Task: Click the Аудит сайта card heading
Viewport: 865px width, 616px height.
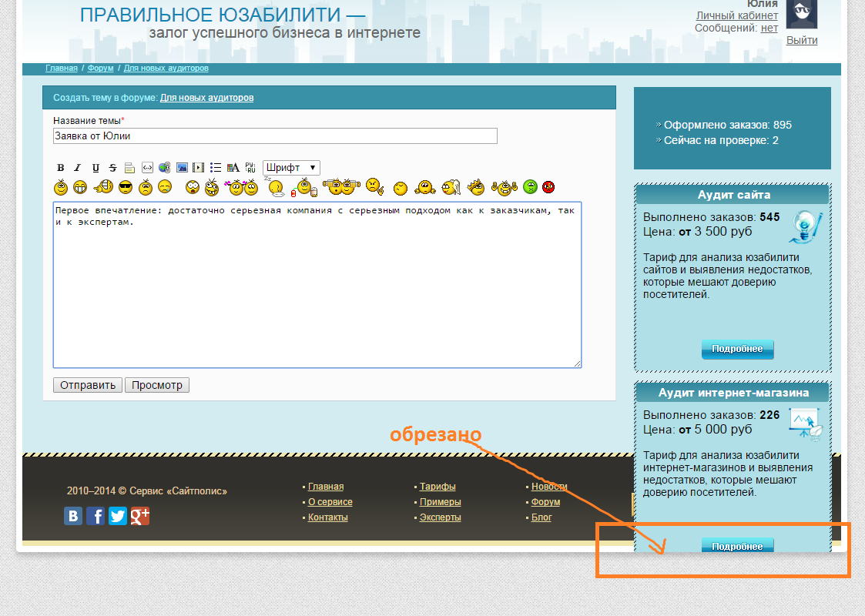Action: (x=734, y=195)
